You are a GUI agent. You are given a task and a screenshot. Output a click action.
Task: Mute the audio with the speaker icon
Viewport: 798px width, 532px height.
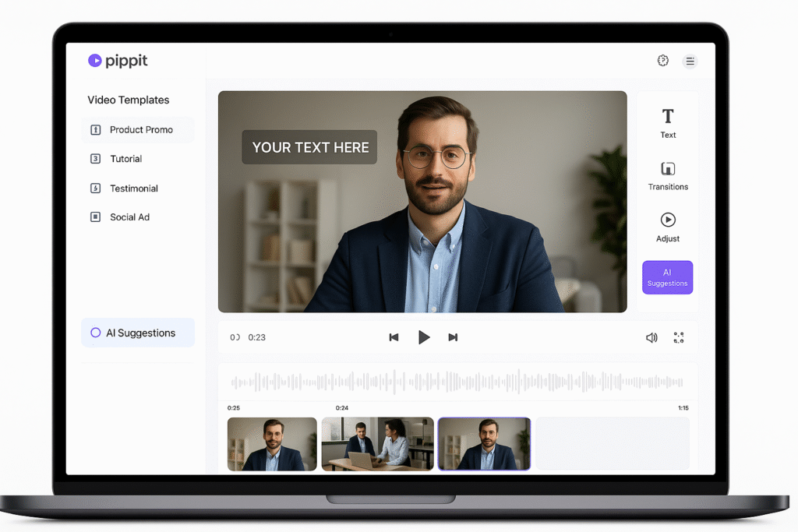click(x=651, y=337)
